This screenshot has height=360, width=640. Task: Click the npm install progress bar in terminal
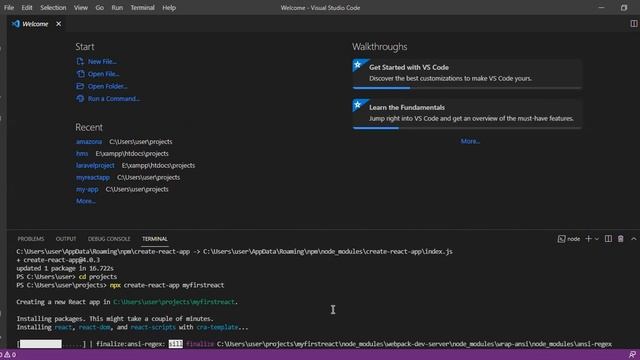coord(52,344)
